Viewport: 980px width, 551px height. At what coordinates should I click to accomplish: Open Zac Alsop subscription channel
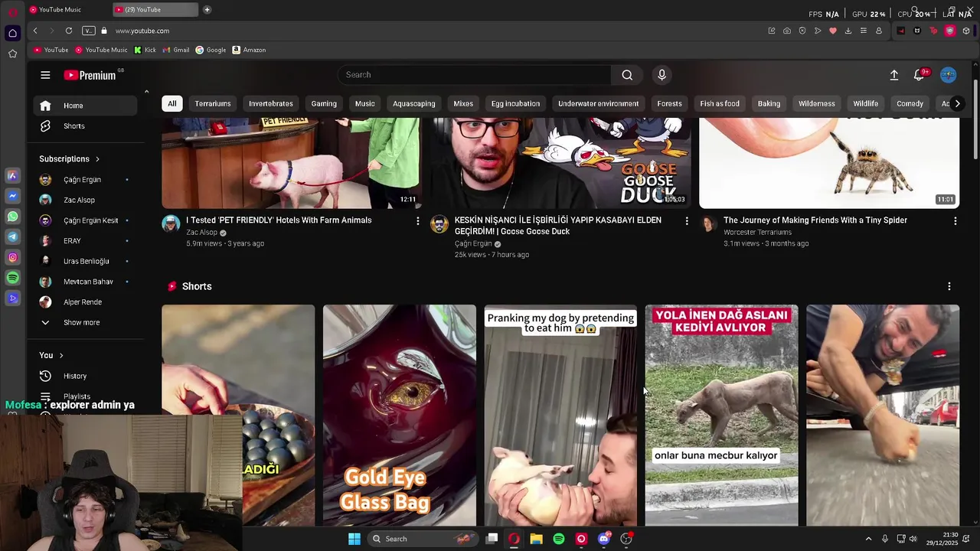tap(85, 200)
